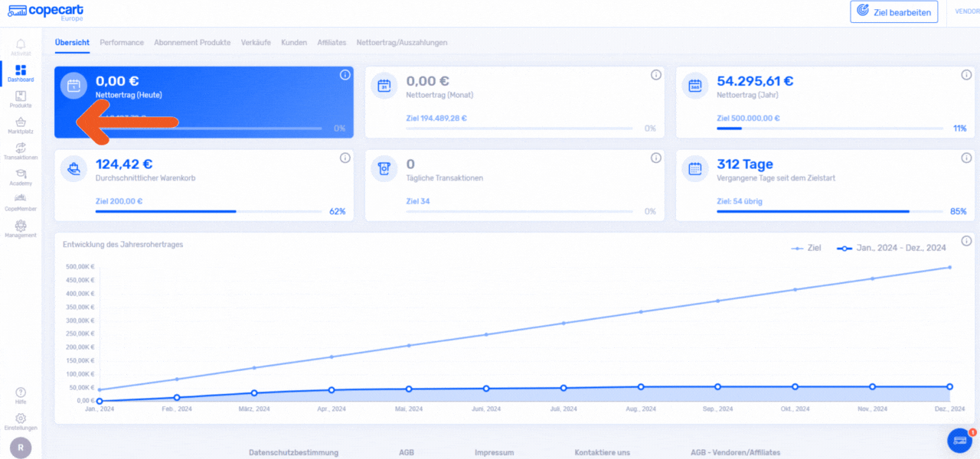The height and width of the screenshot is (459, 980).
Task: Show info for Entwicklung des Jahresrohertrages chart
Action: click(x=966, y=240)
